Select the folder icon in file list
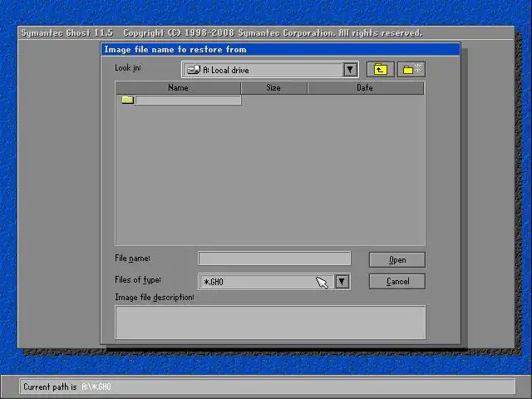 (x=127, y=100)
